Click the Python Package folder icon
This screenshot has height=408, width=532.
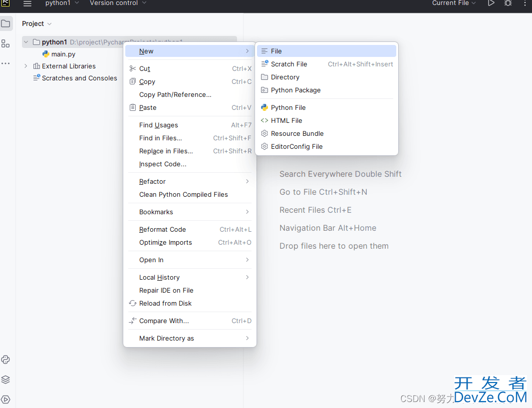[265, 90]
